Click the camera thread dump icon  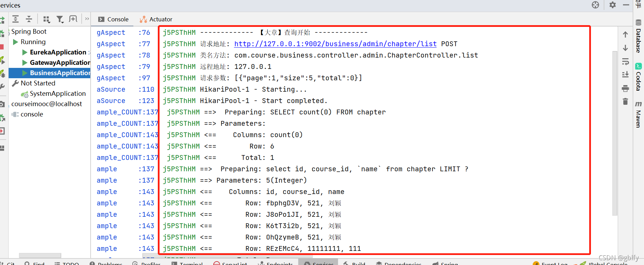(x=2, y=104)
